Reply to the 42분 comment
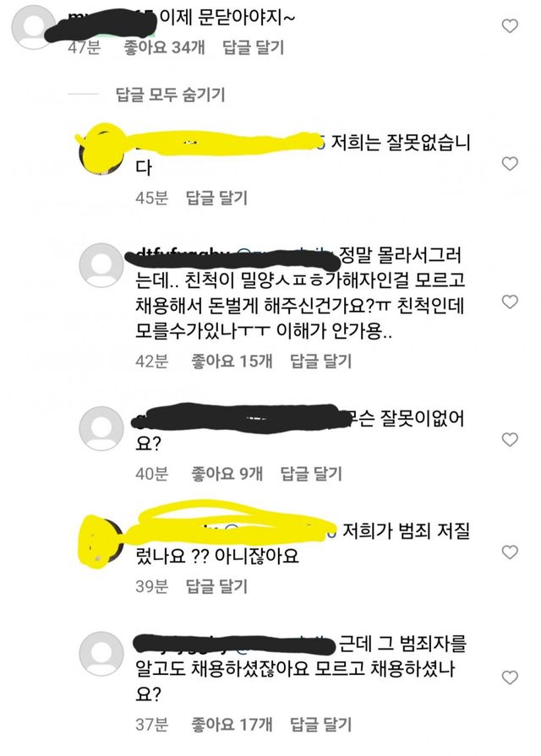 pyautogui.click(x=320, y=361)
